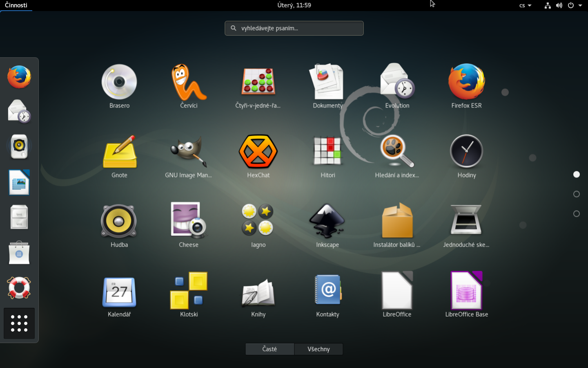
Task: Open the file cabinet Files dock icon
Action: pos(19,217)
